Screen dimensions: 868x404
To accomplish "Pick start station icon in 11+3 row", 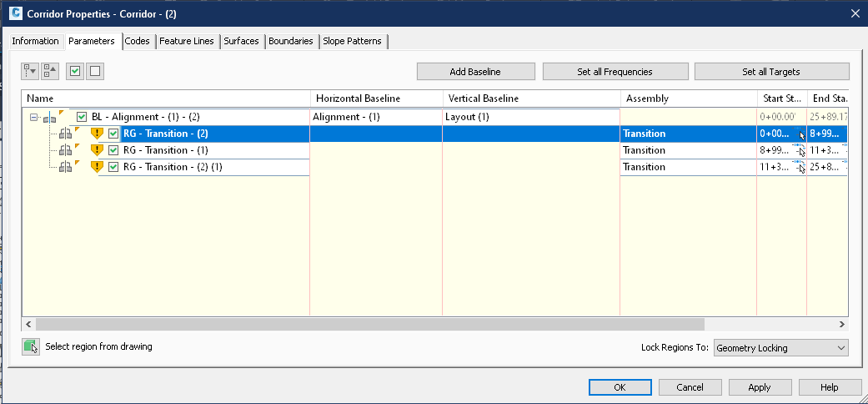I will tap(800, 168).
